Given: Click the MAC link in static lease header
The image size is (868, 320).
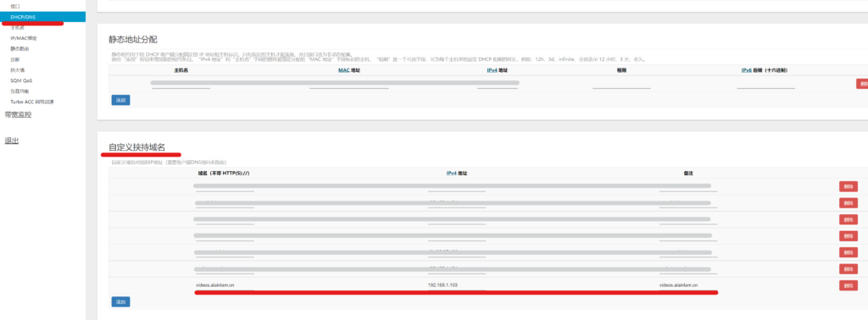Looking at the screenshot, I should pyautogui.click(x=344, y=70).
